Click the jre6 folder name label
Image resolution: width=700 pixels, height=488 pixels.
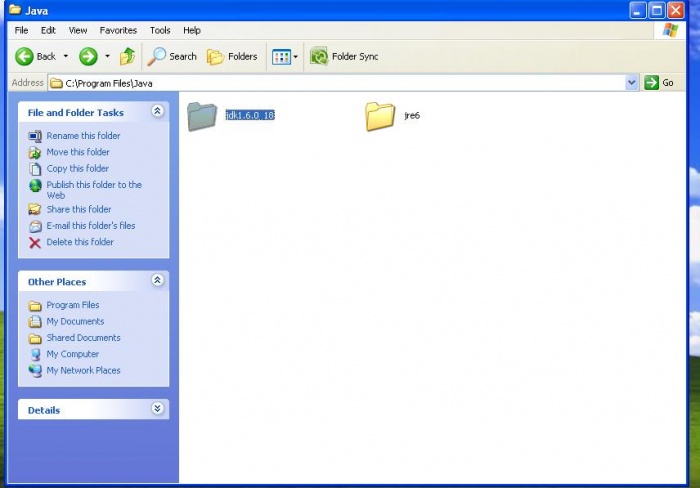click(412, 116)
